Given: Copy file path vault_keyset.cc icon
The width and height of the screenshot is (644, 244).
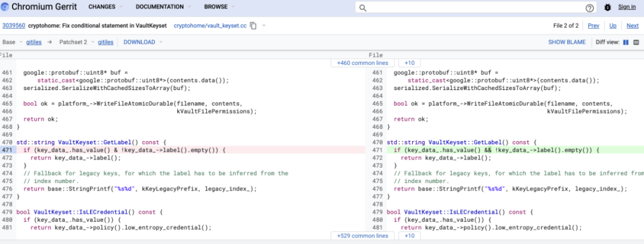Looking at the screenshot, I should tap(253, 26).
